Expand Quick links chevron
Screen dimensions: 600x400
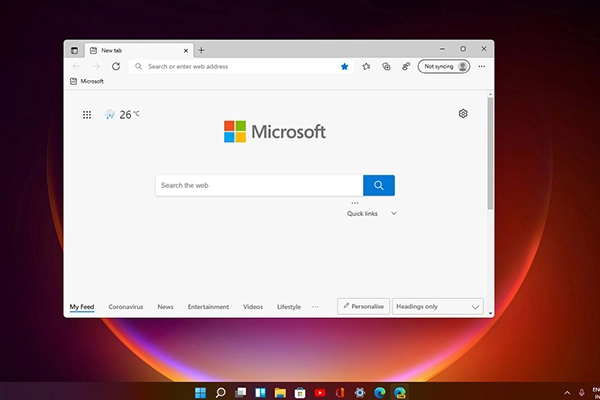[x=394, y=213]
